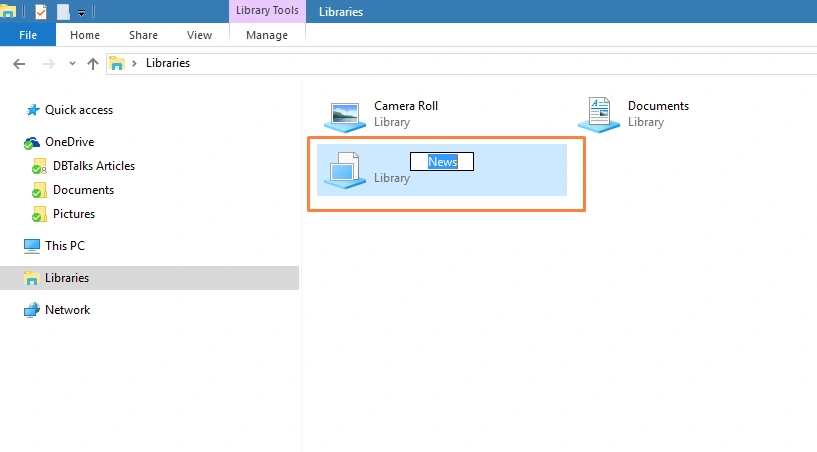Switch to the Home ribbon tab

pyautogui.click(x=85, y=35)
